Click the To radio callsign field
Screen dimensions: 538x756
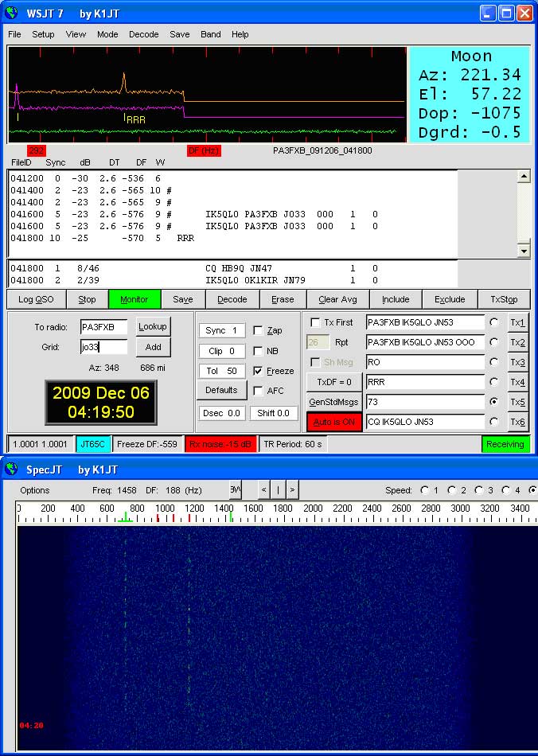coord(103,327)
